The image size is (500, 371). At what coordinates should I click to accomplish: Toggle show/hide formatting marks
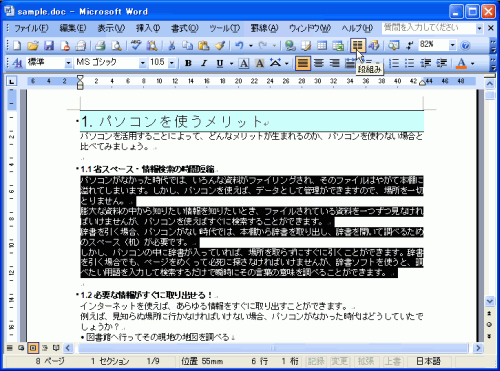click(x=410, y=45)
